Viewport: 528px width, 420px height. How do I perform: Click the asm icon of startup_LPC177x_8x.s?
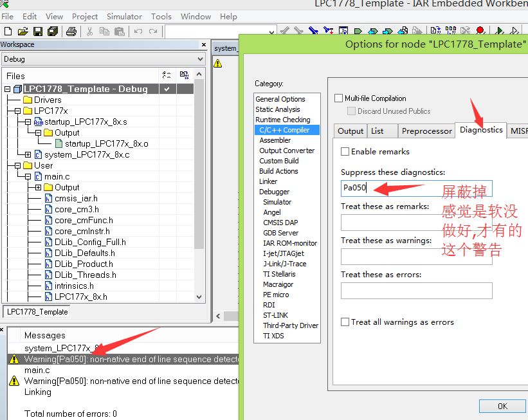[39, 122]
